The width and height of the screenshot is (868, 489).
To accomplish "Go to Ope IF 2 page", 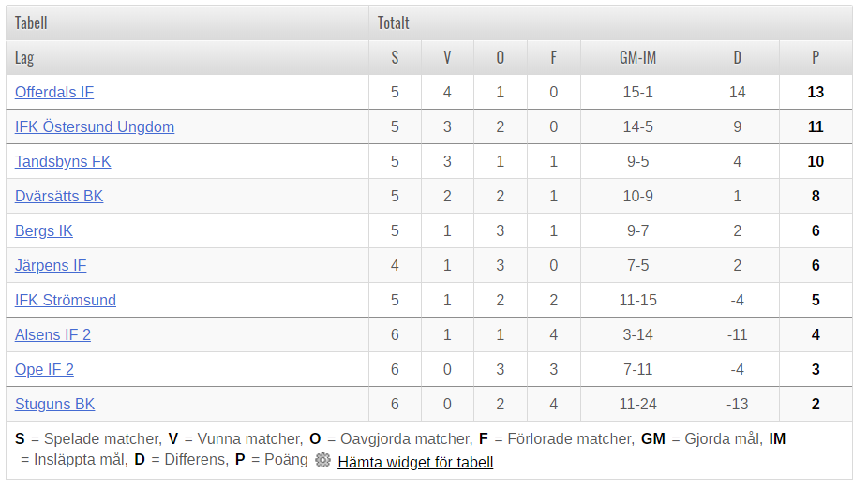I will coord(44,369).
